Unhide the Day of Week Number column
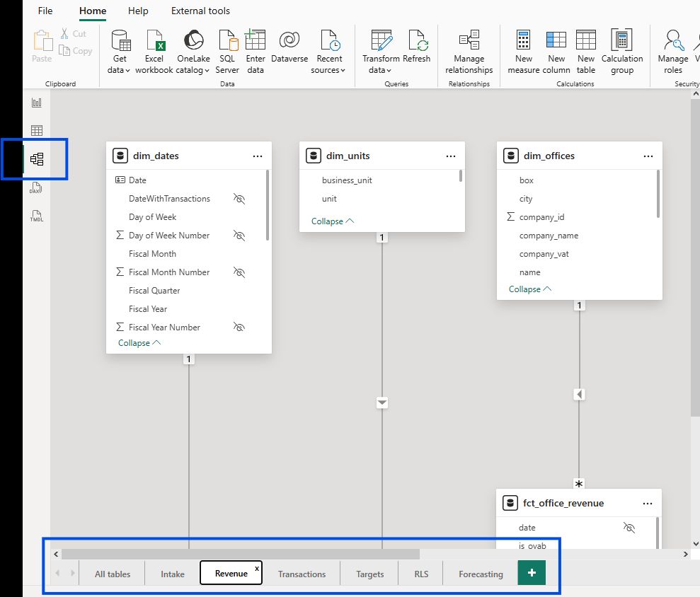 tap(239, 235)
